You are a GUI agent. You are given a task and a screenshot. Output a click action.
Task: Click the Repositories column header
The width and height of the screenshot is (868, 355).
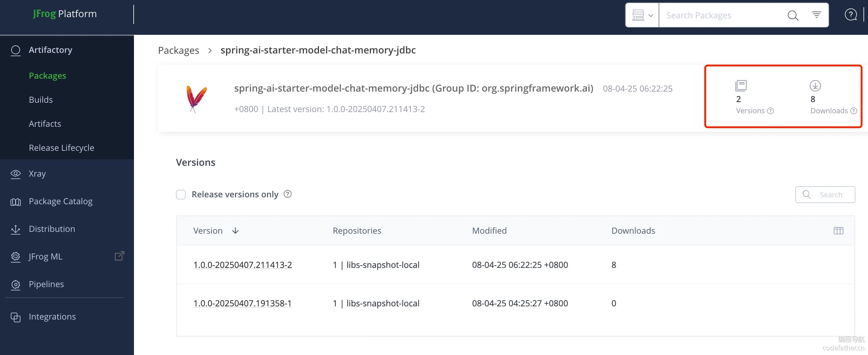click(x=357, y=231)
